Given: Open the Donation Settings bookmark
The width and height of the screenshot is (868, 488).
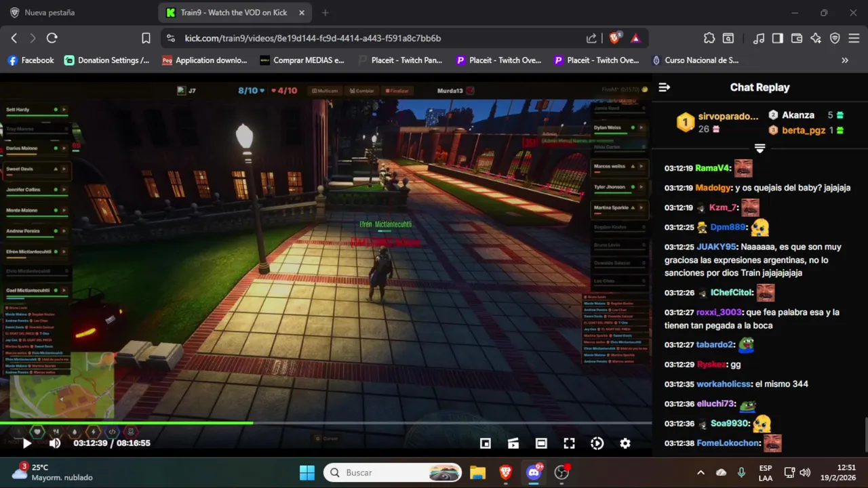Looking at the screenshot, I should click(107, 60).
